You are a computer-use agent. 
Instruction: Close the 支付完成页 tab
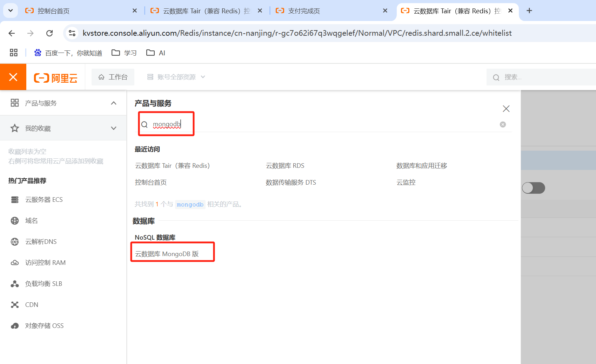click(x=385, y=11)
